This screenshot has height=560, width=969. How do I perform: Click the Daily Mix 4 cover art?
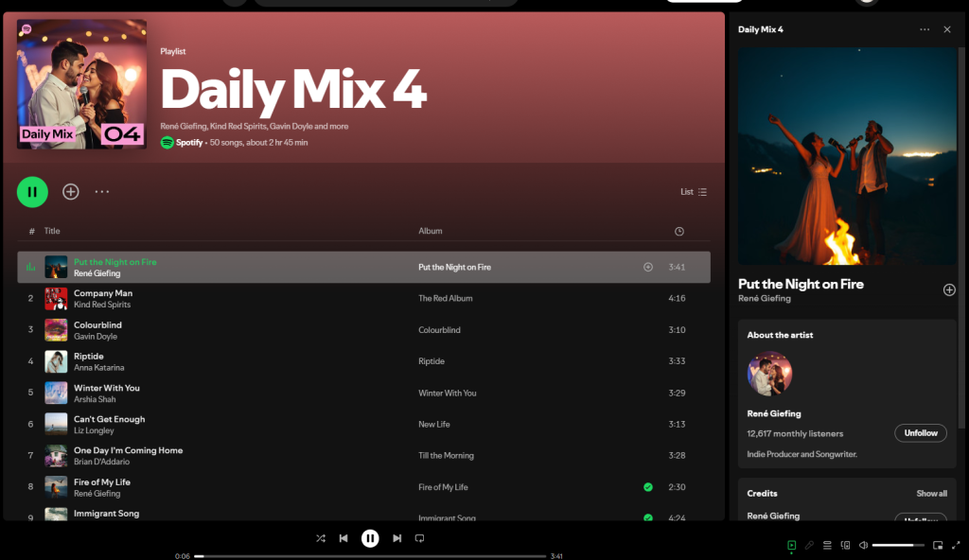pyautogui.click(x=81, y=84)
